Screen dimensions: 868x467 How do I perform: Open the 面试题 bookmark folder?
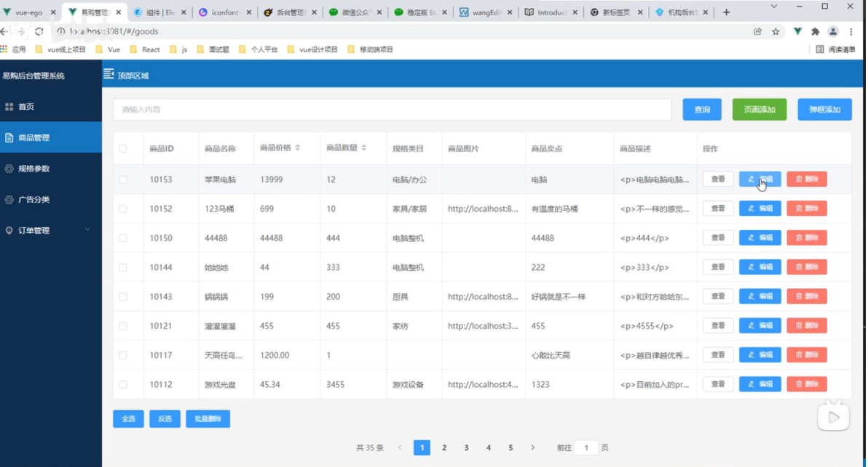[x=213, y=49]
